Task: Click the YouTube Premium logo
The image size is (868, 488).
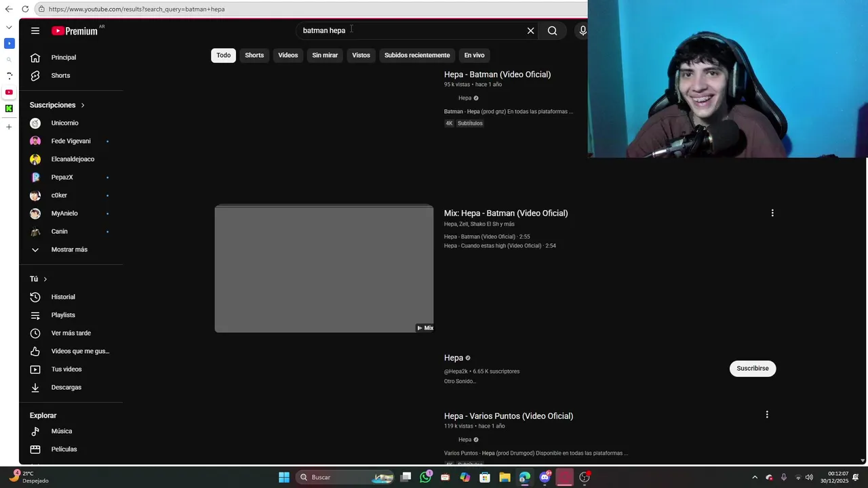Action: coord(75,30)
